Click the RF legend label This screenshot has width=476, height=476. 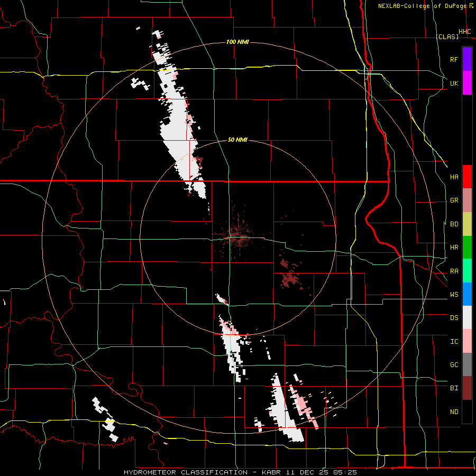(454, 59)
